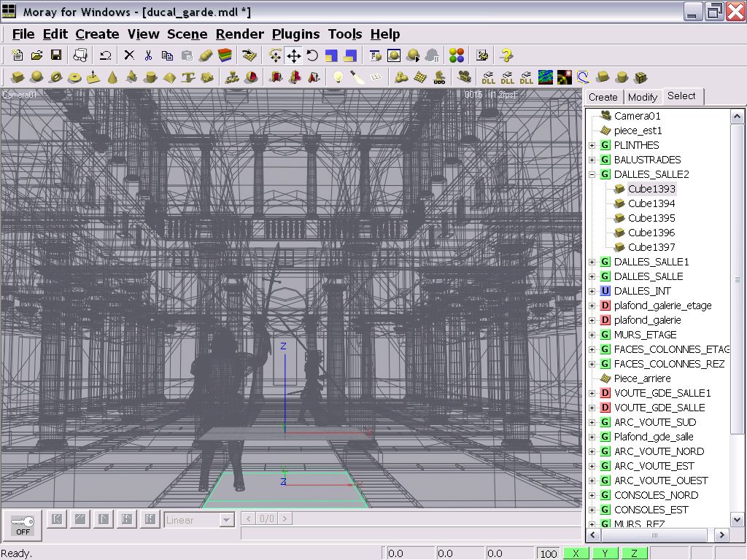This screenshot has height=560, width=747.
Task: Switch to the Modify tab
Action: pos(642,97)
